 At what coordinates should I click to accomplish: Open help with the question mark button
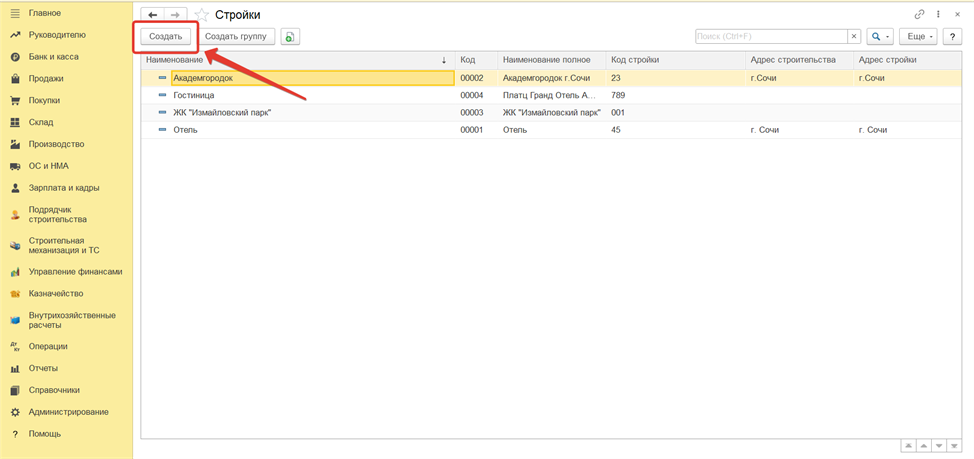coord(952,37)
